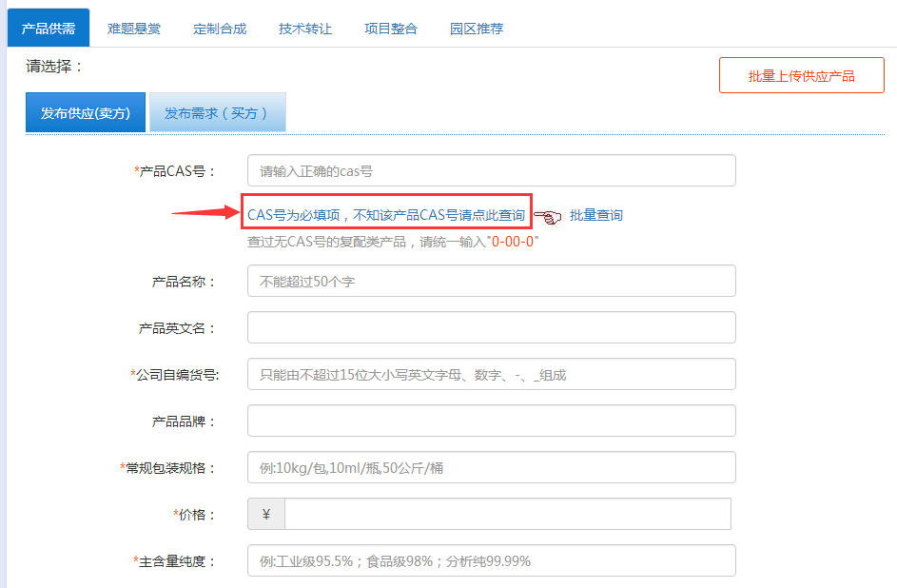Switch to the 产品供需 tab
897x588 pixels.
click(x=49, y=29)
